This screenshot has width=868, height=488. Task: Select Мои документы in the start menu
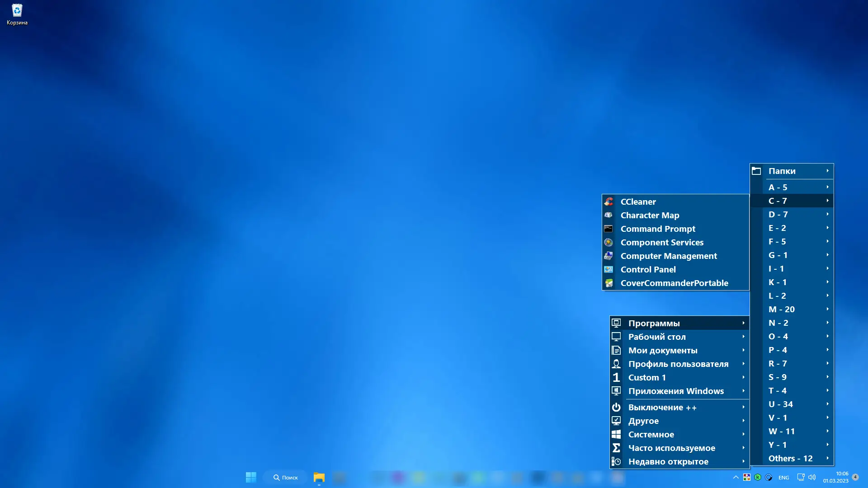coord(663,350)
